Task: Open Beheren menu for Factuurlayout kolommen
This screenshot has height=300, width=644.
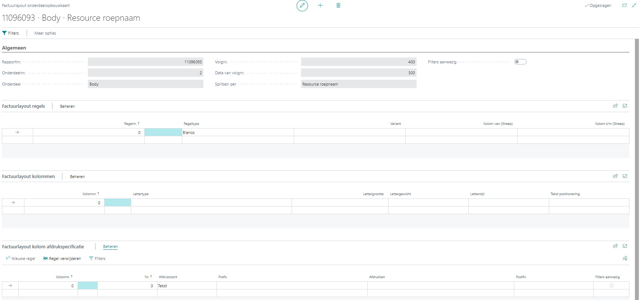Action: click(77, 177)
